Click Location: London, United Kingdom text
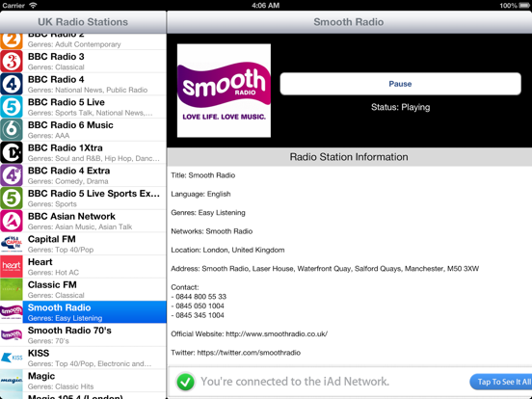 pos(227,250)
